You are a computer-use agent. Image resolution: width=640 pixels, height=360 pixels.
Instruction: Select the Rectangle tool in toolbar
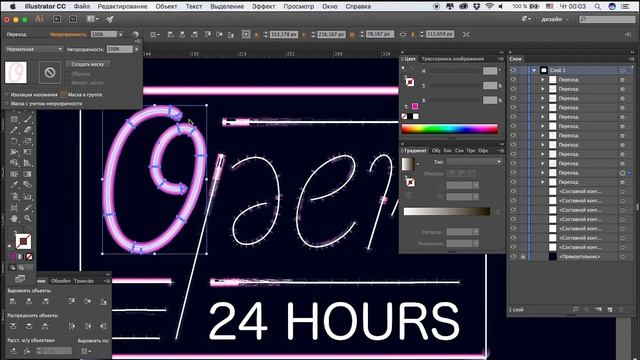point(14,119)
